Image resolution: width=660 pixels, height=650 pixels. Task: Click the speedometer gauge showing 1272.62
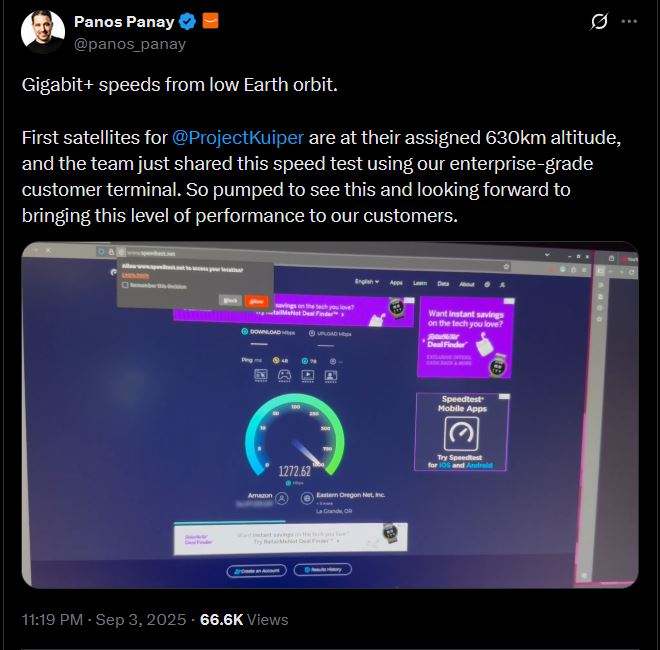click(x=295, y=436)
